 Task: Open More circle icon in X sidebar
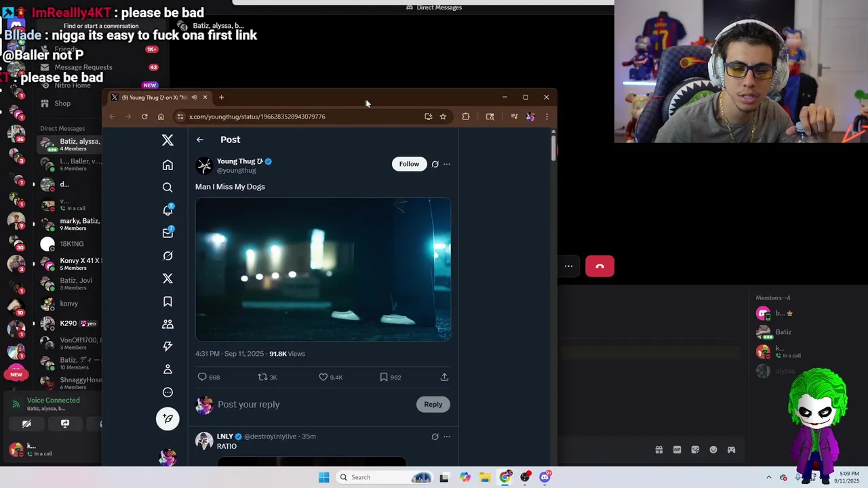(167, 392)
